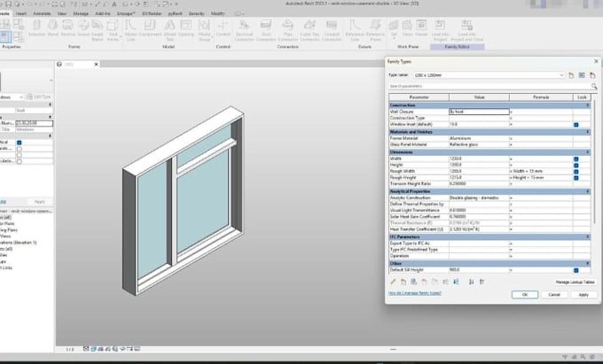Click Load into Project and Close
The height and width of the screenshot is (364, 603).
coord(466,30)
